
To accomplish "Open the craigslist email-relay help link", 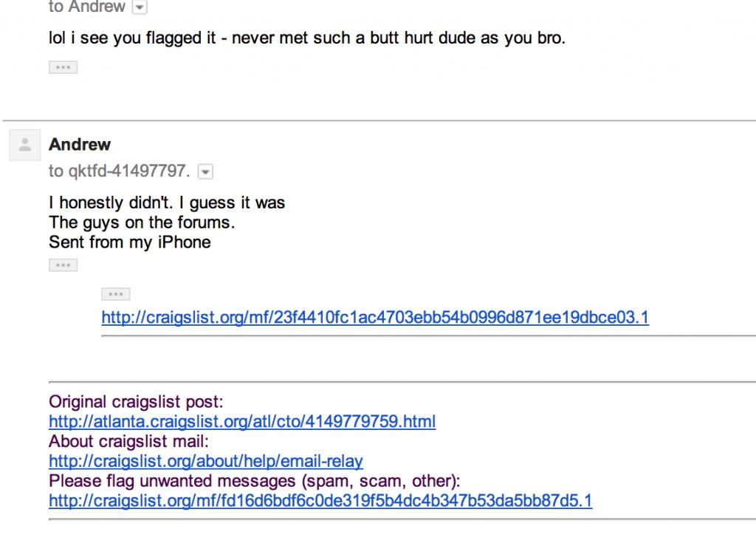I will tap(206, 462).
